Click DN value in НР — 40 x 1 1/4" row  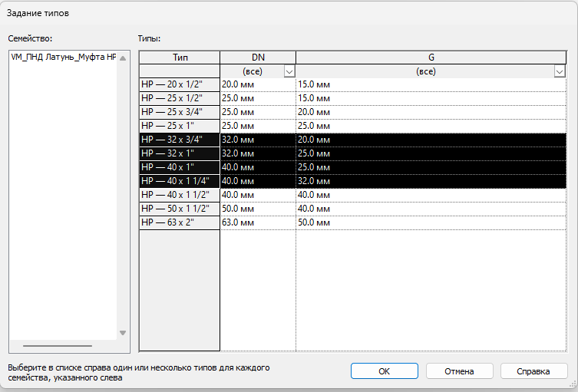pos(258,181)
